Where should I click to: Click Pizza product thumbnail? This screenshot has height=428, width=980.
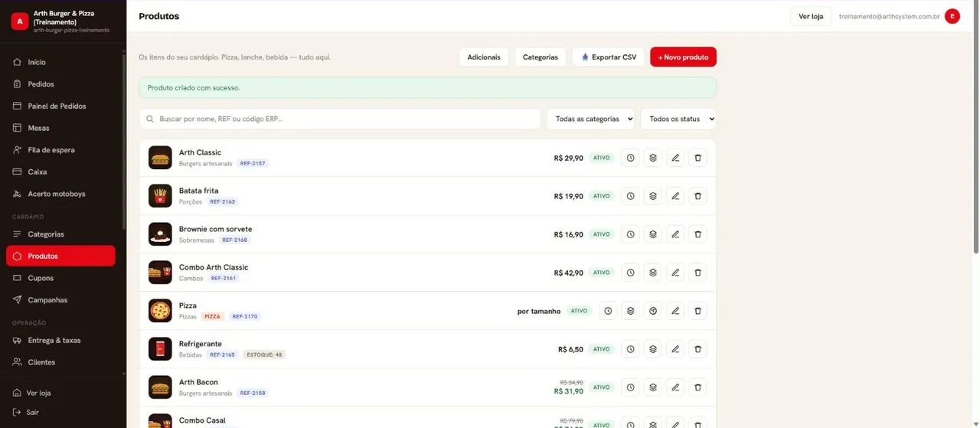(x=160, y=311)
